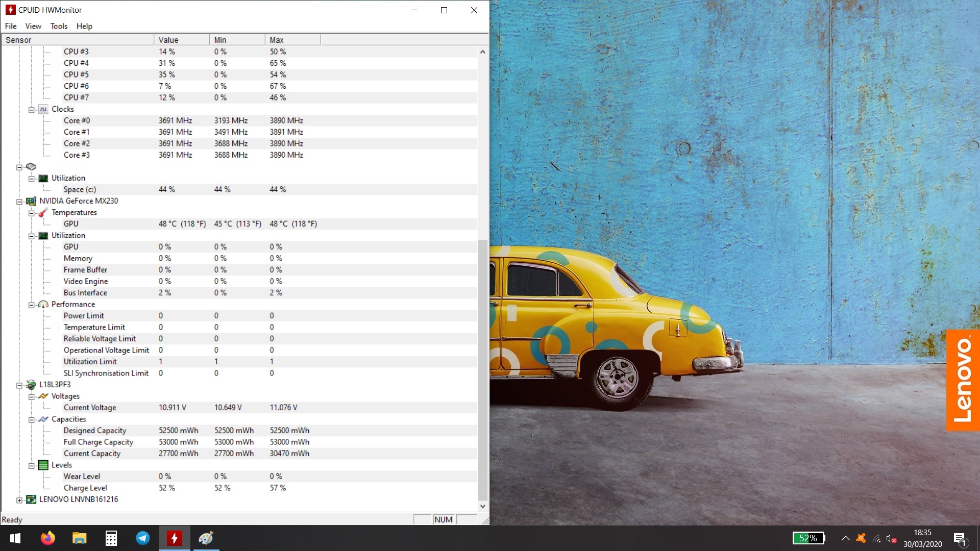Image resolution: width=980 pixels, height=551 pixels.
Task: Open Telegram from the taskbar
Action: point(143,538)
